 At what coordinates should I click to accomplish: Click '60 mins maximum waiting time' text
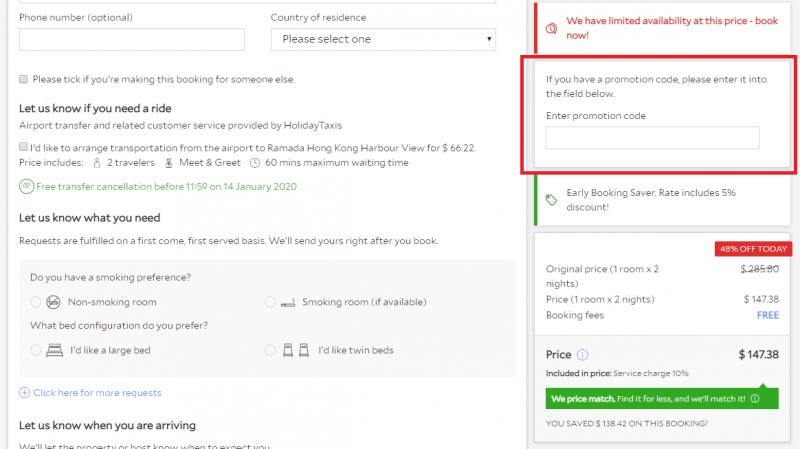coord(337,163)
